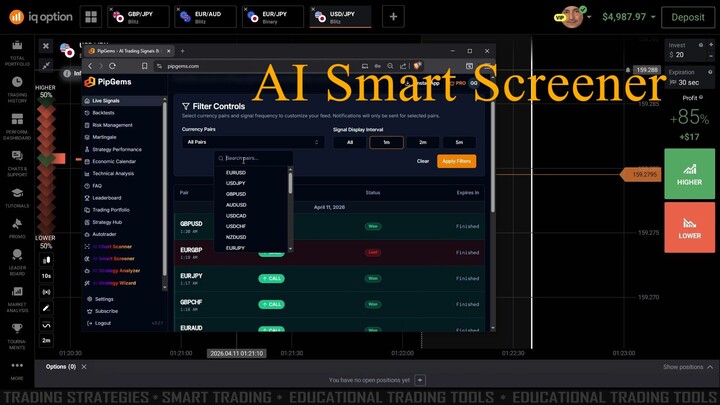Choose AUDUSD from pairs list
Screen dimensions: 720x405
coord(236,205)
